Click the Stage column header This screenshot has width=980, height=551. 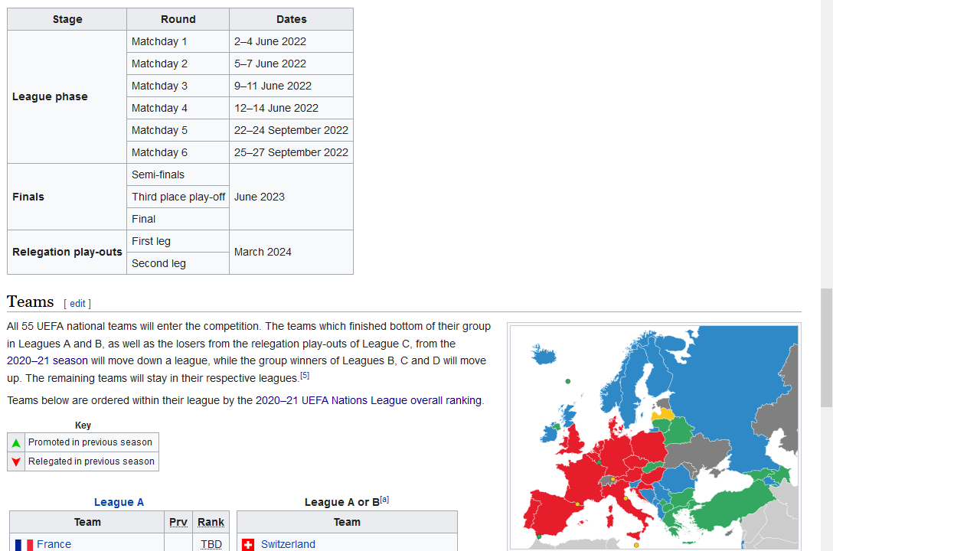[67, 19]
